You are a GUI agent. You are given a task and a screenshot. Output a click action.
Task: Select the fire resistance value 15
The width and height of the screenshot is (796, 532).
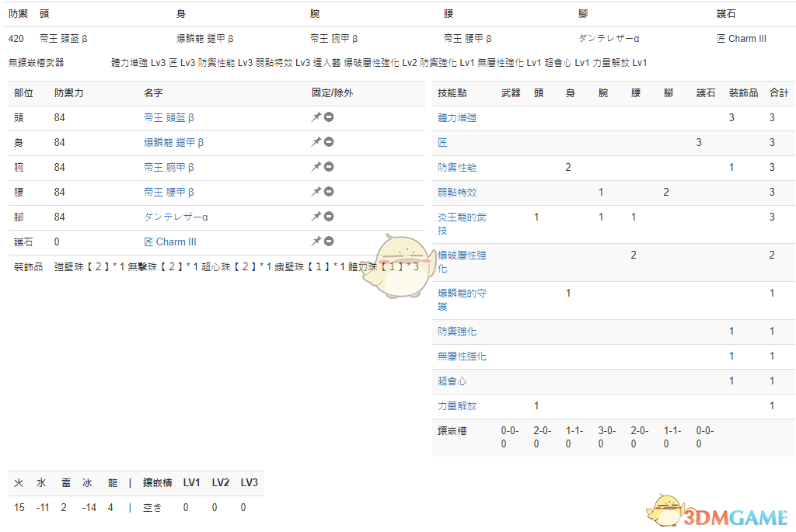(19, 508)
